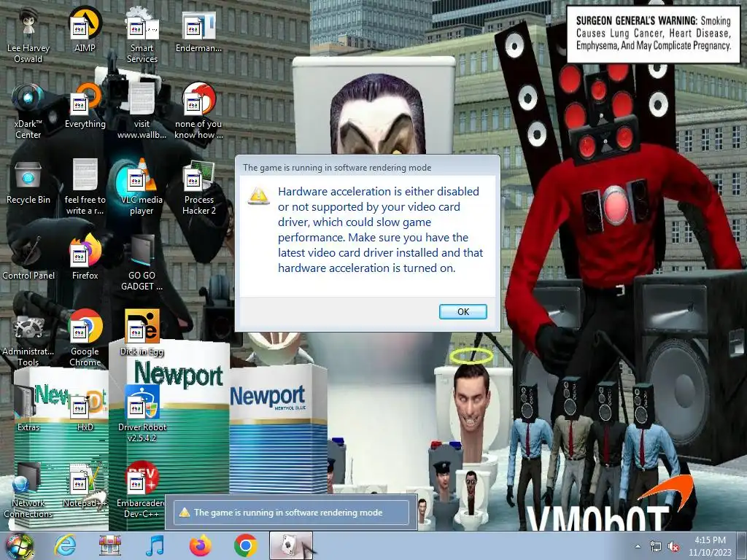
Task: Click the yellow warning icon in the dialog
Action: click(x=259, y=195)
